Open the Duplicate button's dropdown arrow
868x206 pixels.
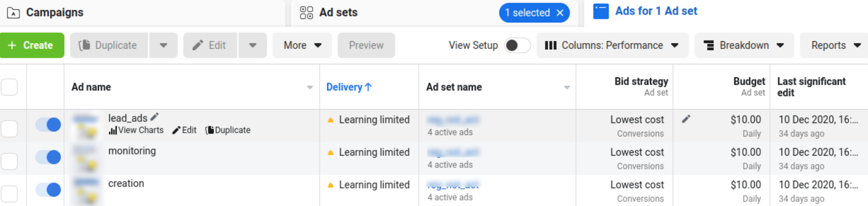tap(163, 45)
